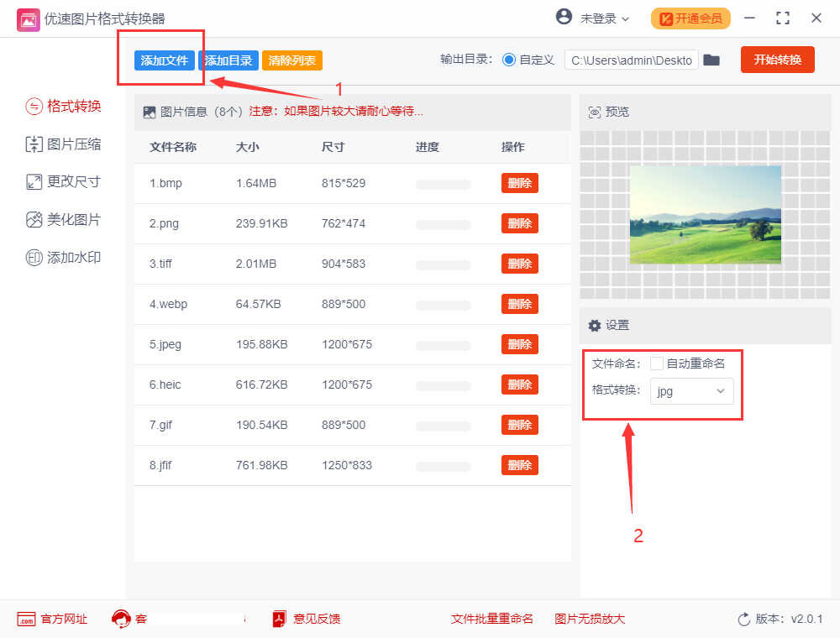Open the 官方网址 website icon
The width and height of the screenshot is (840, 638).
coord(26,619)
